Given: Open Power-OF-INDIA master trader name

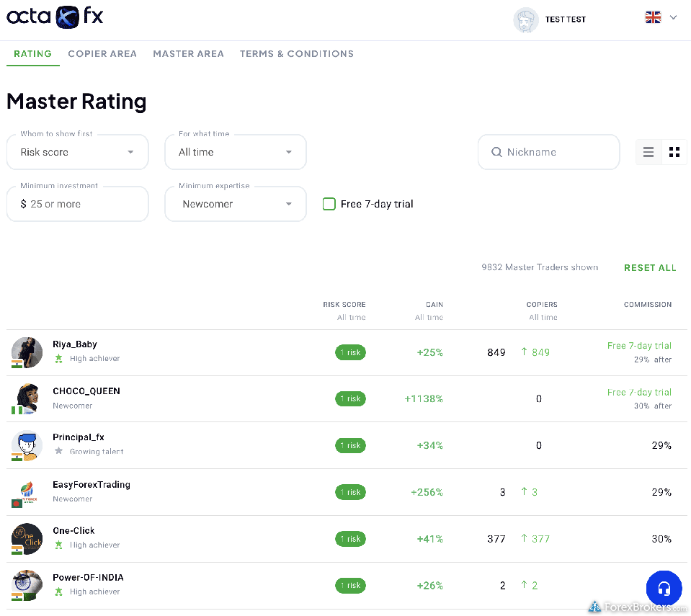Looking at the screenshot, I should (88, 577).
